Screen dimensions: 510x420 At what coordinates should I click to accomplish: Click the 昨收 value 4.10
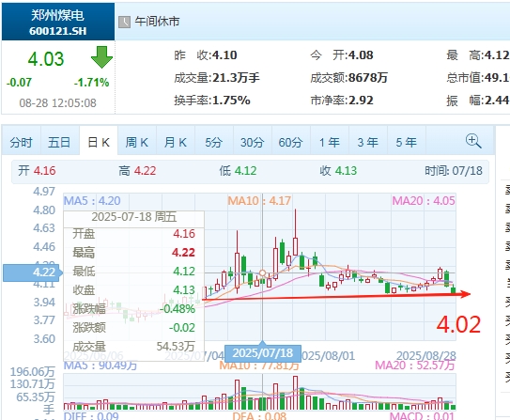[224, 55]
